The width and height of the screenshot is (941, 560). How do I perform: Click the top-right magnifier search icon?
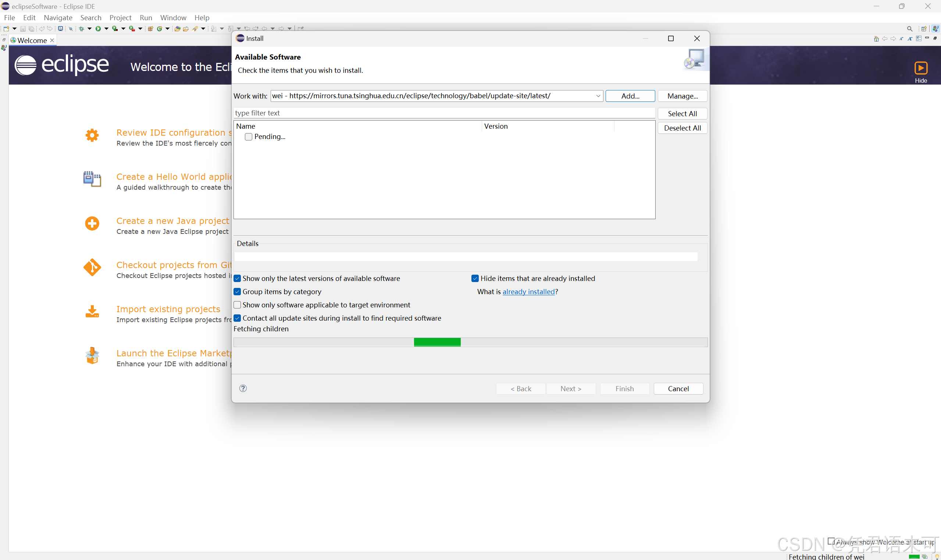coord(910,29)
